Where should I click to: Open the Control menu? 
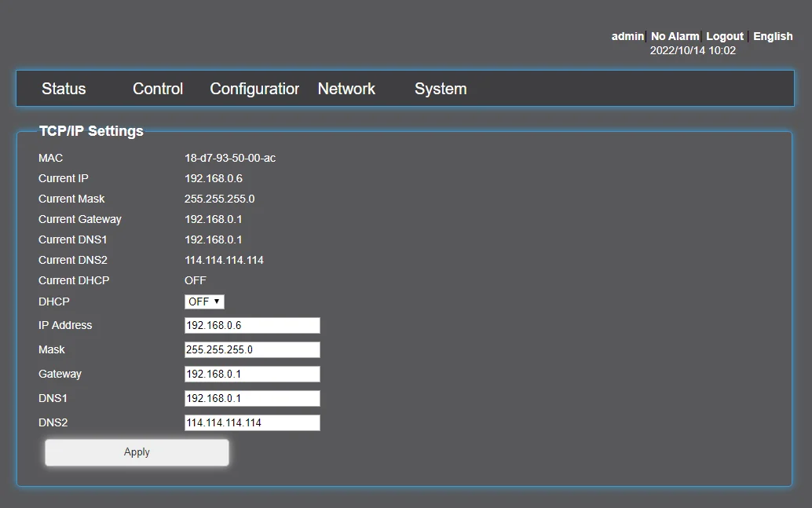click(158, 89)
